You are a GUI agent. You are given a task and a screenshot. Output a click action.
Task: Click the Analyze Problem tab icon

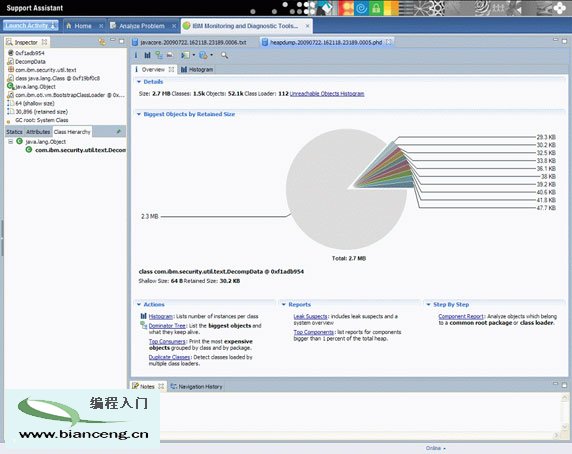click(x=113, y=26)
